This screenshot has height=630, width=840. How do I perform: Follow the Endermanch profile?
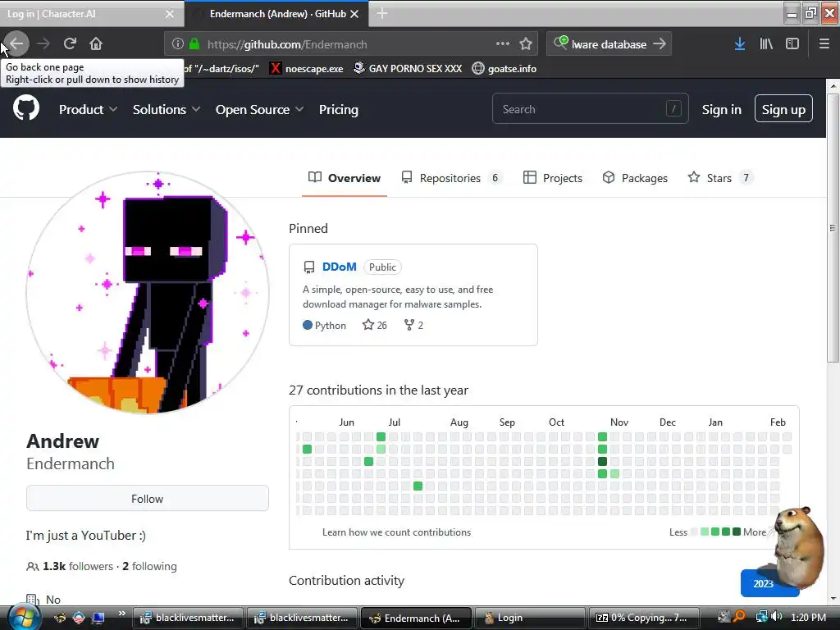point(148,499)
